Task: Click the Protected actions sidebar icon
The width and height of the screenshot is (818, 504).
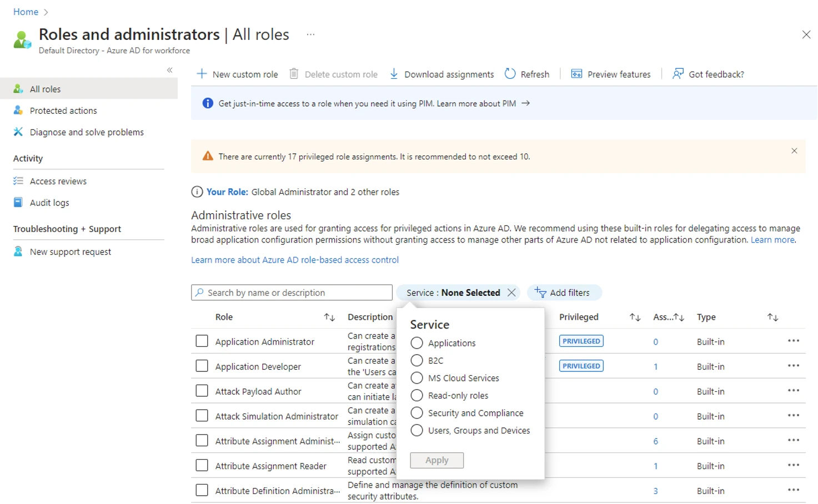Action: [x=18, y=110]
